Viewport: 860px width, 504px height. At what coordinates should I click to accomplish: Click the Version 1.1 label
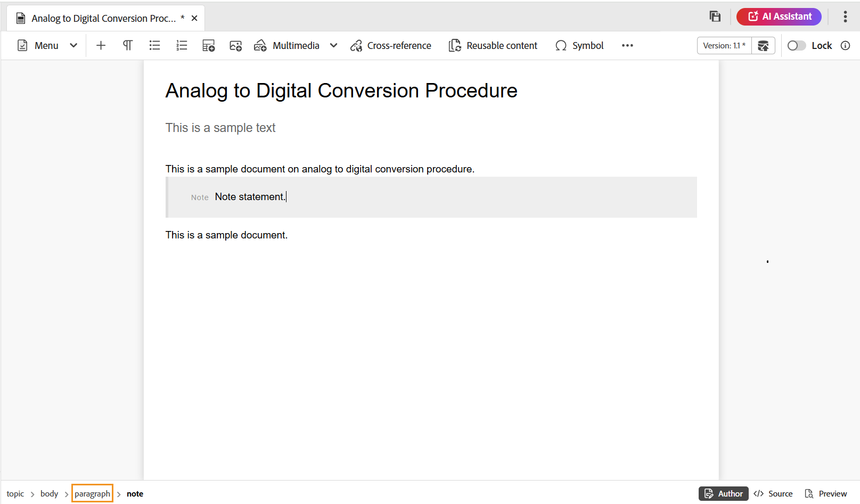tap(724, 46)
